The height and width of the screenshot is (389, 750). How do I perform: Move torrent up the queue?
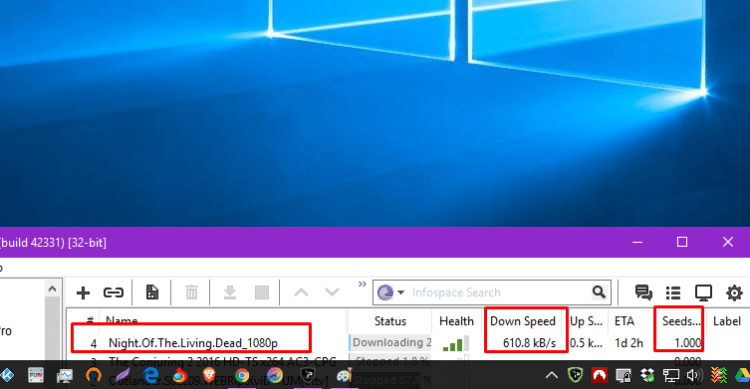(301, 292)
